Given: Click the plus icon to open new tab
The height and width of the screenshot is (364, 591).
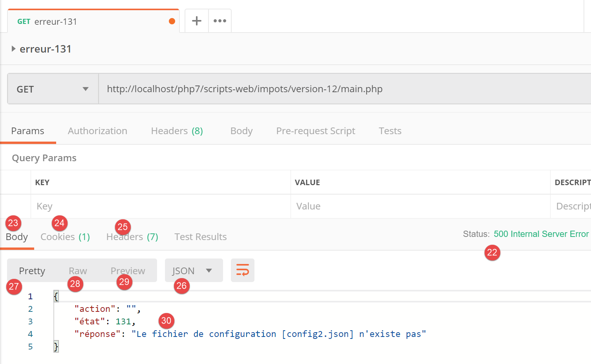Looking at the screenshot, I should click(196, 21).
